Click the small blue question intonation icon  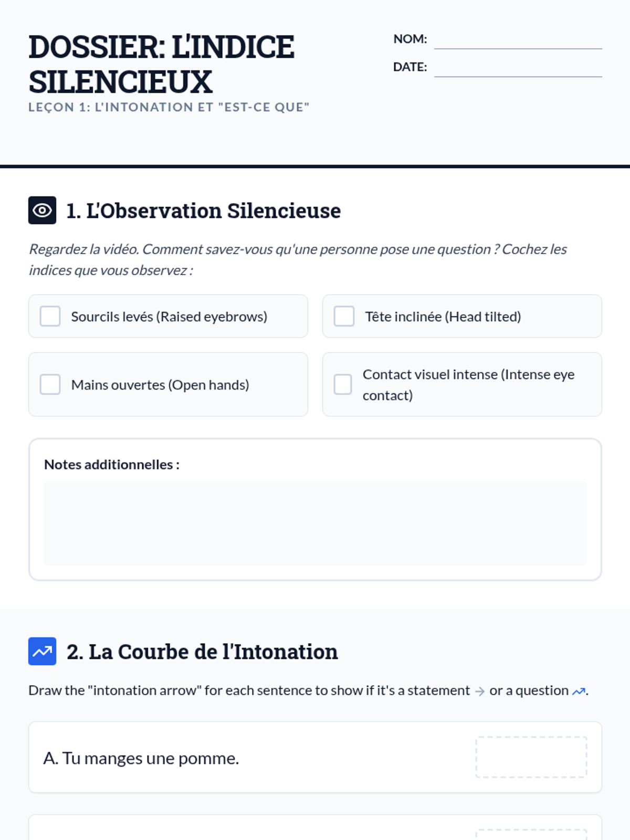pyautogui.click(x=579, y=691)
